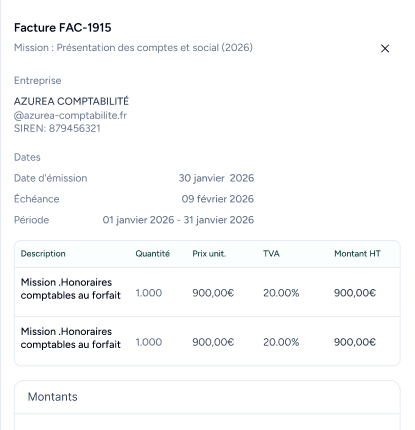Click the first row's unit price '900,00€'

pos(213,293)
